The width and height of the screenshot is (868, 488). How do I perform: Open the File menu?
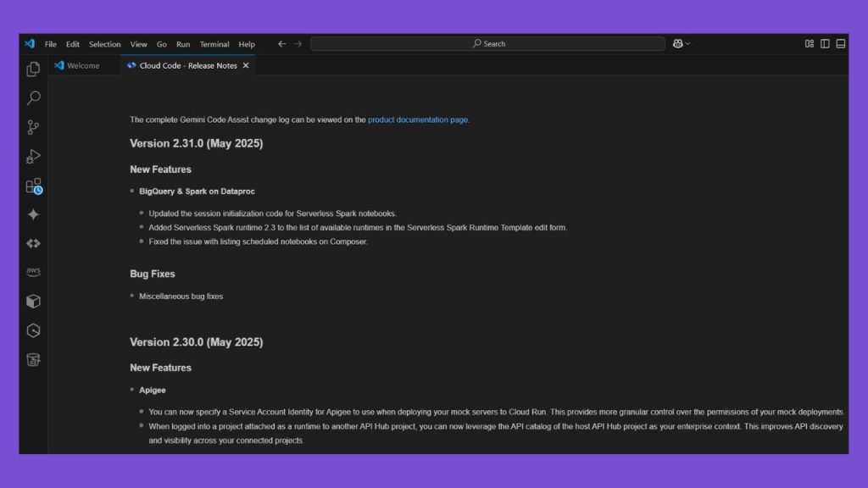click(x=50, y=44)
